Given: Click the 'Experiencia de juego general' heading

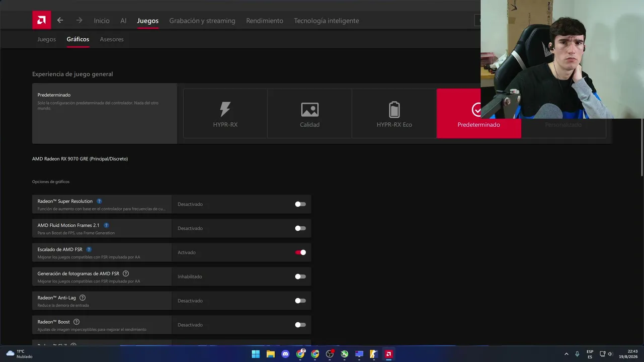Looking at the screenshot, I should coord(72,74).
